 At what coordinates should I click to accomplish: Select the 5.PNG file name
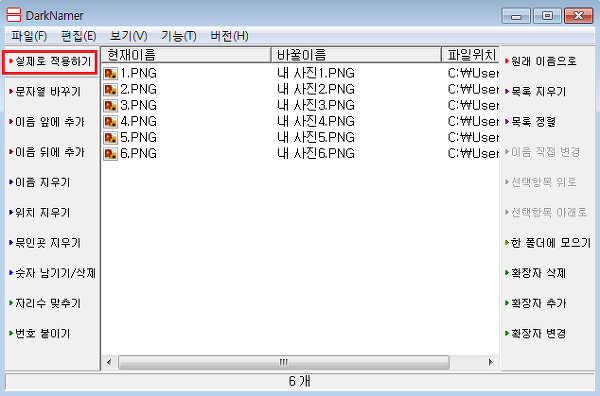[x=139, y=137]
